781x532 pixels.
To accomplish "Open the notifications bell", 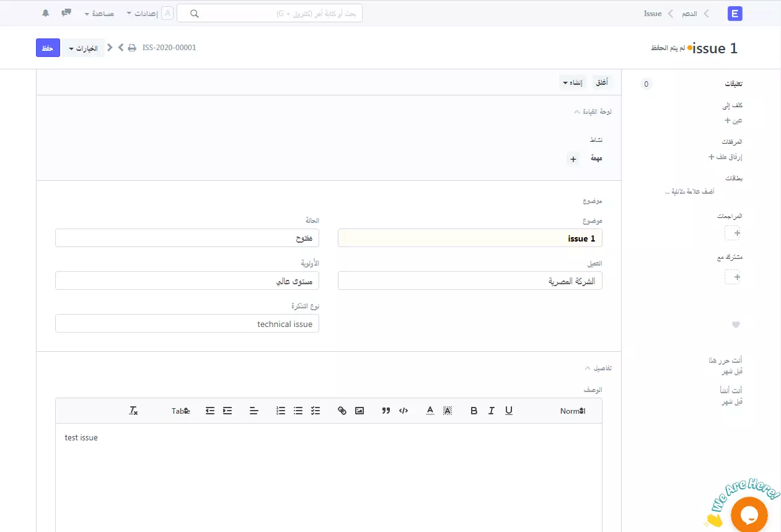I will (x=46, y=13).
